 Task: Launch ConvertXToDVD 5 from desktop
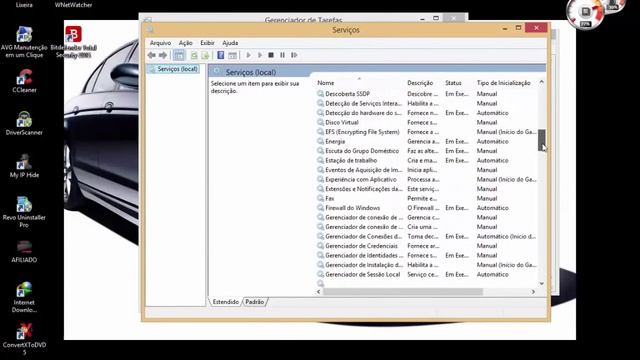pyautogui.click(x=24, y=340)
